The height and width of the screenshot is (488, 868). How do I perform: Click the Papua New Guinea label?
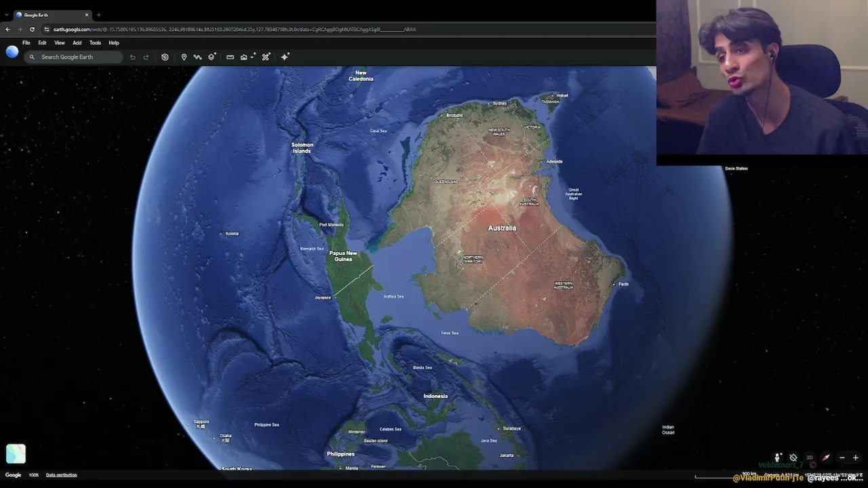coord(342,256)
